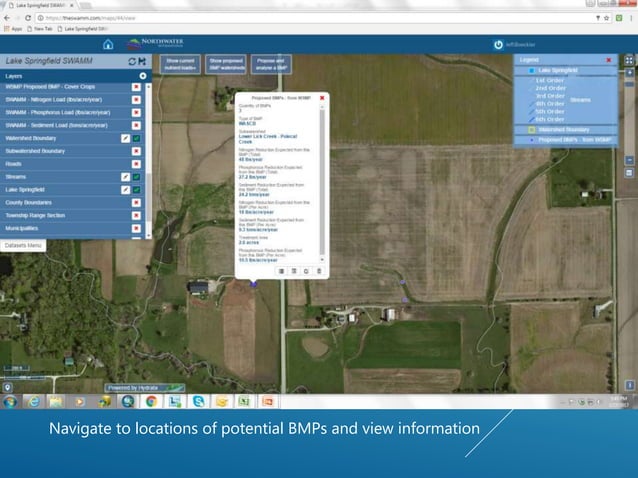Click Propose and analyze a BMP button
This screenshot has height=478, width=638.
(269, 63)
